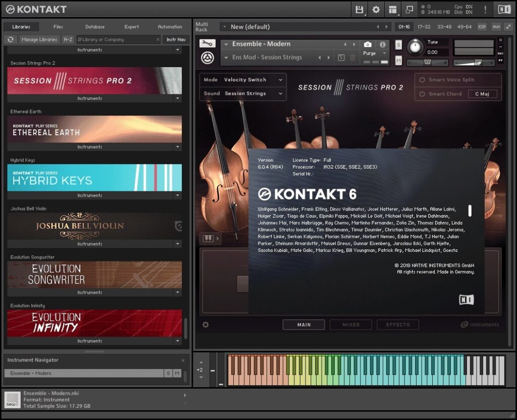Click the instrument info icon

point(383,44)
